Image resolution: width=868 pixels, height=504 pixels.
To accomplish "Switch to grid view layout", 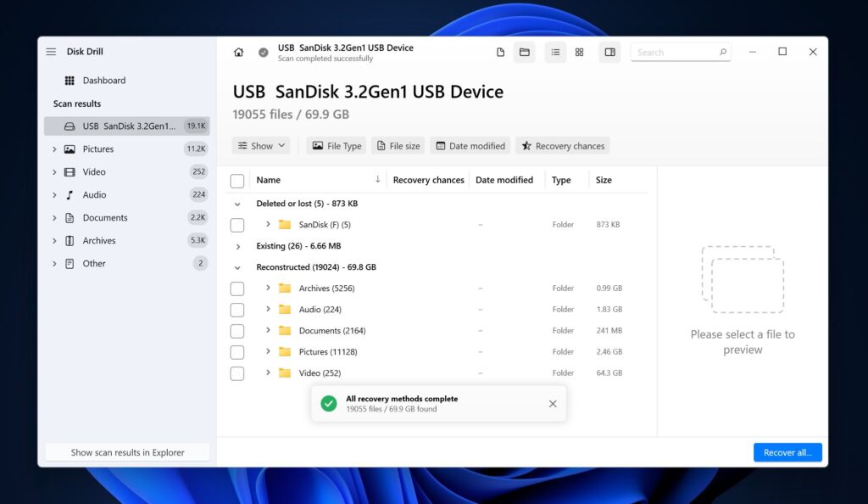I will click(x=580, y=52).
